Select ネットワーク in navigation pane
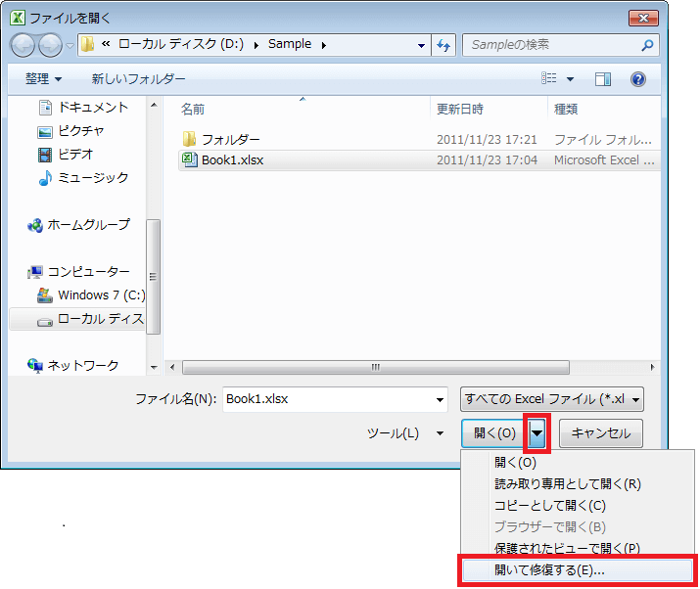Image resolution: width=700 pixels, height=589 pixels. pos(72,366)
